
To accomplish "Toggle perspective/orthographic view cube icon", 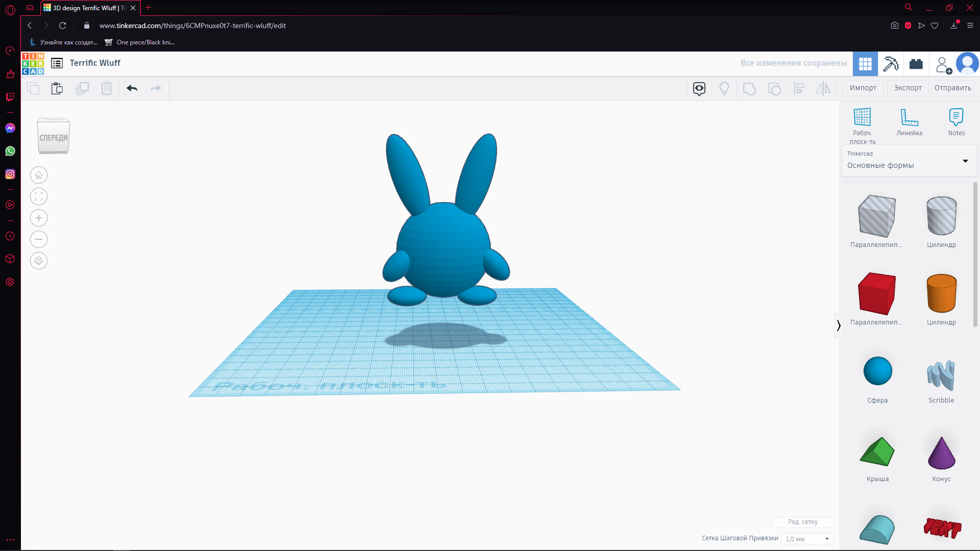I will coord(39,261).
